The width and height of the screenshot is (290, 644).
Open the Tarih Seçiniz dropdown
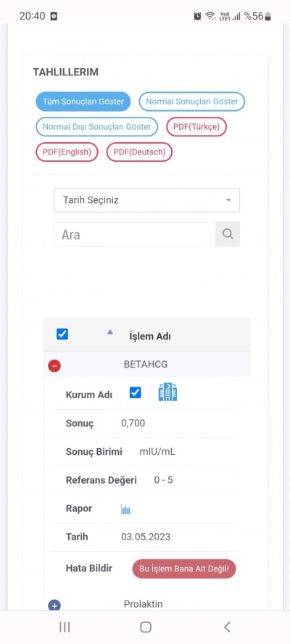tap(146, 200)
